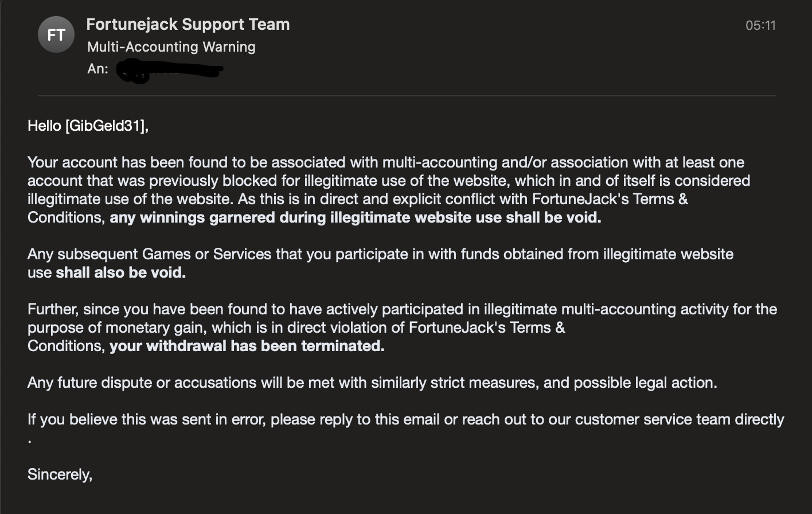The height and width of the screenshot is (514, 812).
Task: Click the username GibGeld31 in the greeting
Action: point(106,126)
